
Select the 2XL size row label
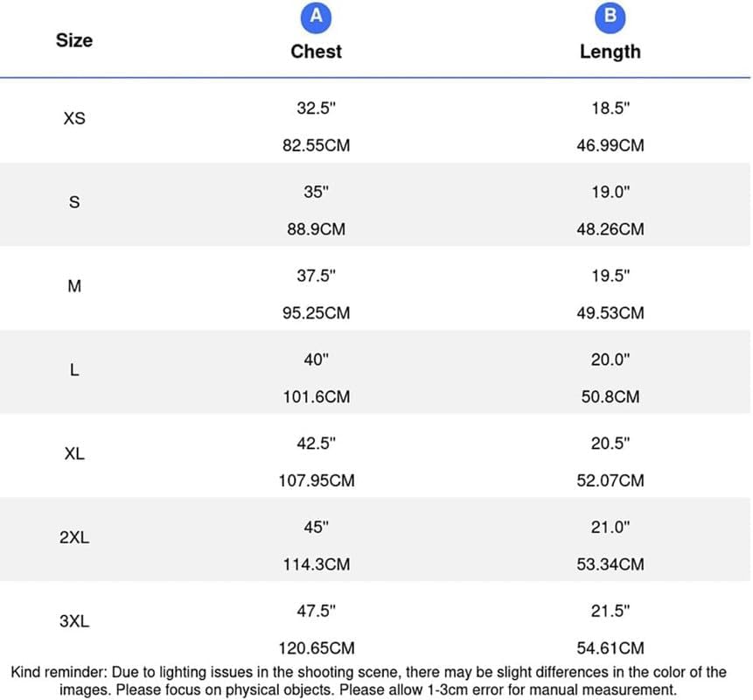click(74, 538)
